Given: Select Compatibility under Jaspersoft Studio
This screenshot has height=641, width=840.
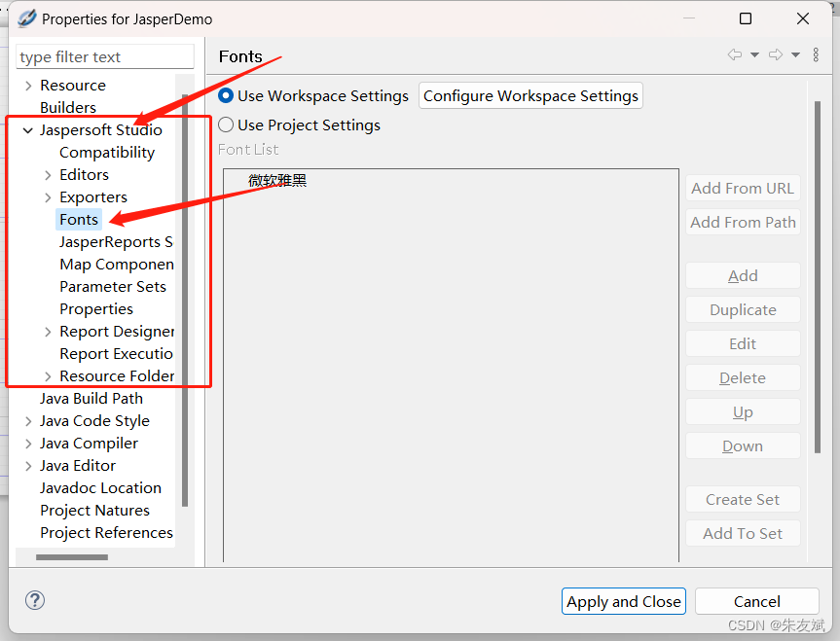Looking at the screenshot, I should tap(107, 153).
